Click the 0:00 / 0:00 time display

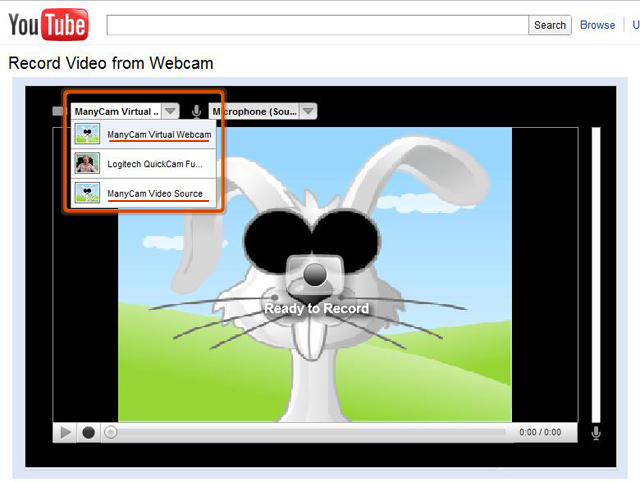click(x=540, y=432)
